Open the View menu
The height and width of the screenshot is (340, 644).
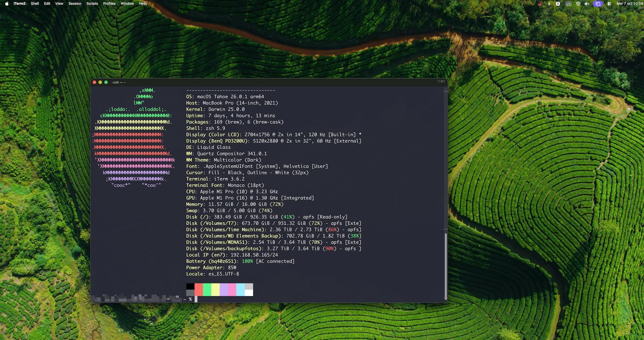(x=59, y=3)
